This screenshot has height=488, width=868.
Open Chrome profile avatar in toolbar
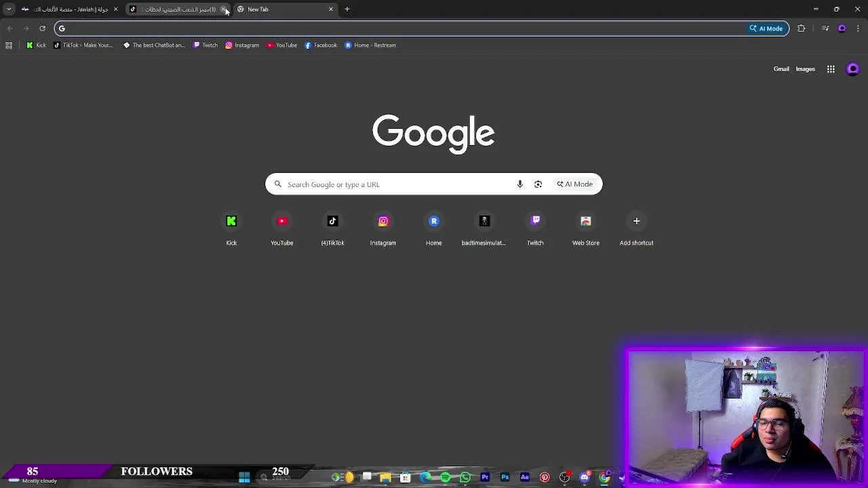click(x=842, y=28)
